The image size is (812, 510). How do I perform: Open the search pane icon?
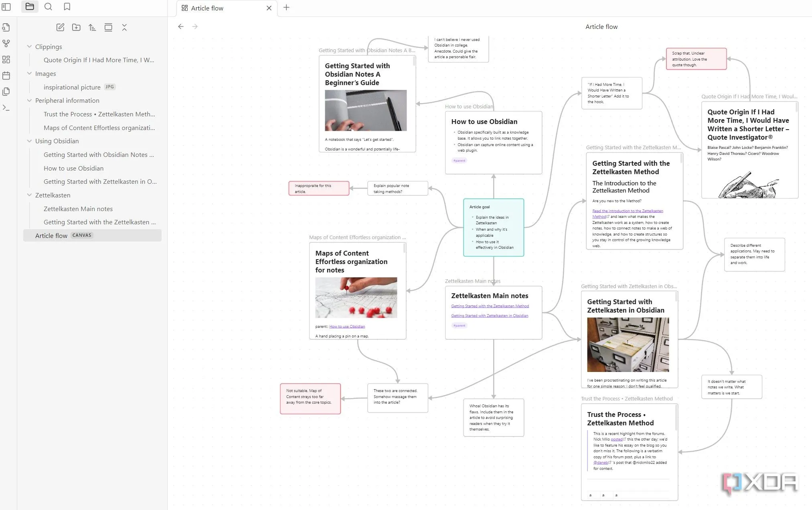[48, 7]
